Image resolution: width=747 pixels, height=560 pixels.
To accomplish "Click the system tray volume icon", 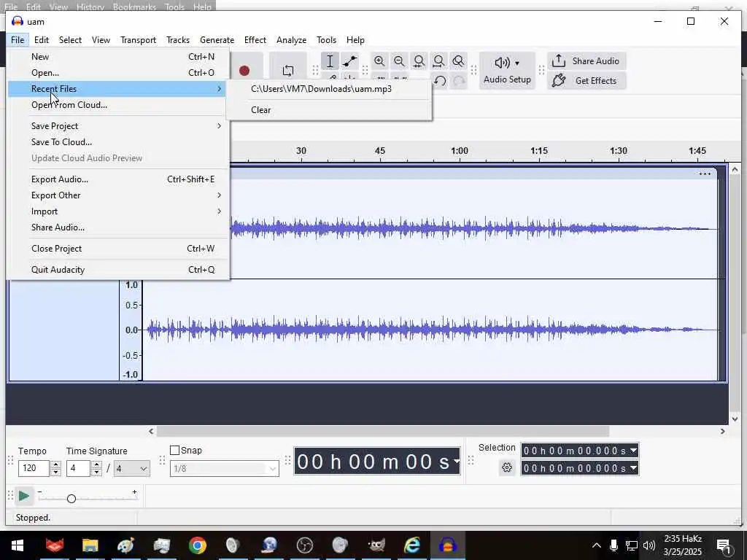I will click(x=649, y=545).
